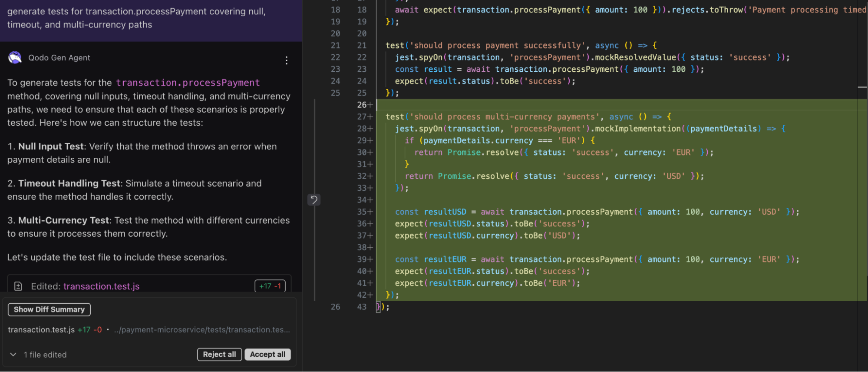Click the editor overview ruler scrollbar

click(862, 186)
